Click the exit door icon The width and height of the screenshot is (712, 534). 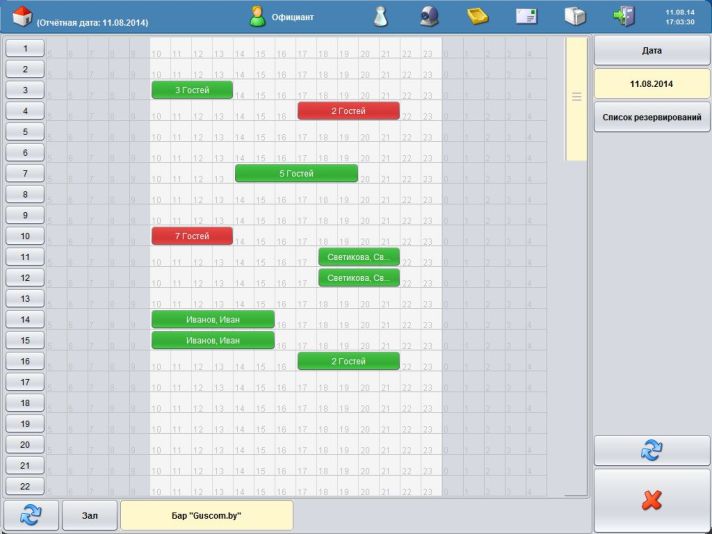pos(623,16)
